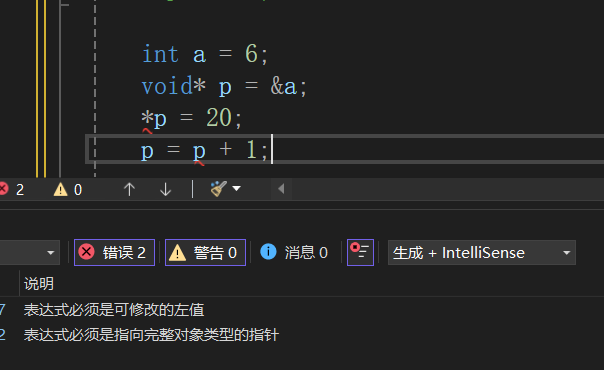
Task: Toggle the 警告 0 warnings filter
Action: coord(205,253)
